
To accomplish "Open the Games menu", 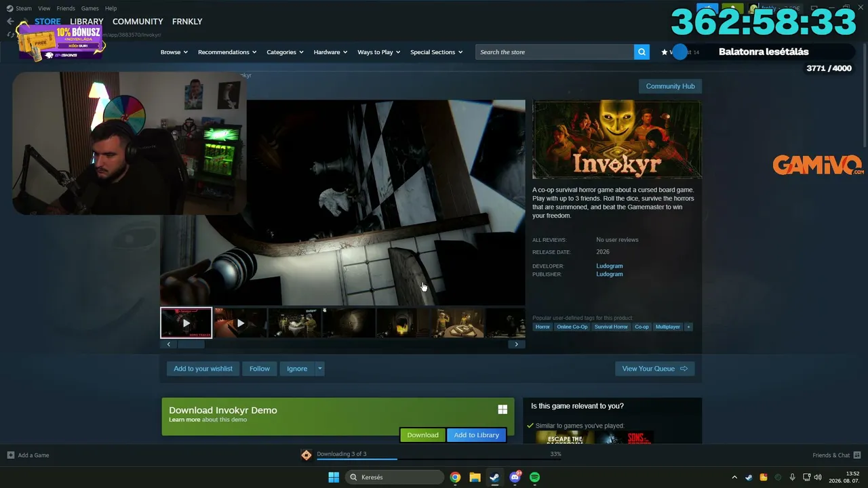I will coord(90,8).
